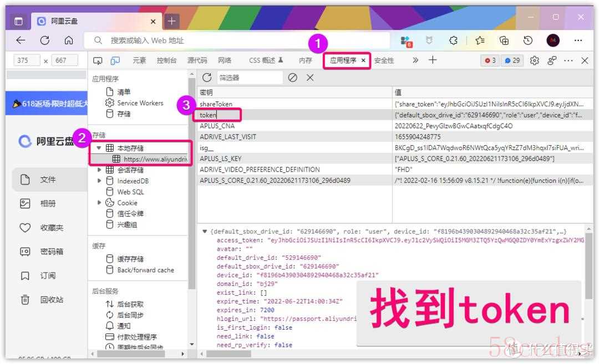The width and height of the screenshot is (599, 364).
Task: Select the ADRIVE_LAST_VISIT key row
Action: pos(395,137)
